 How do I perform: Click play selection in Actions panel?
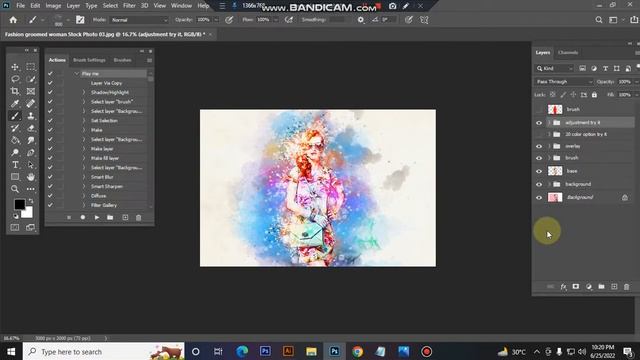(x=97, y=218)
